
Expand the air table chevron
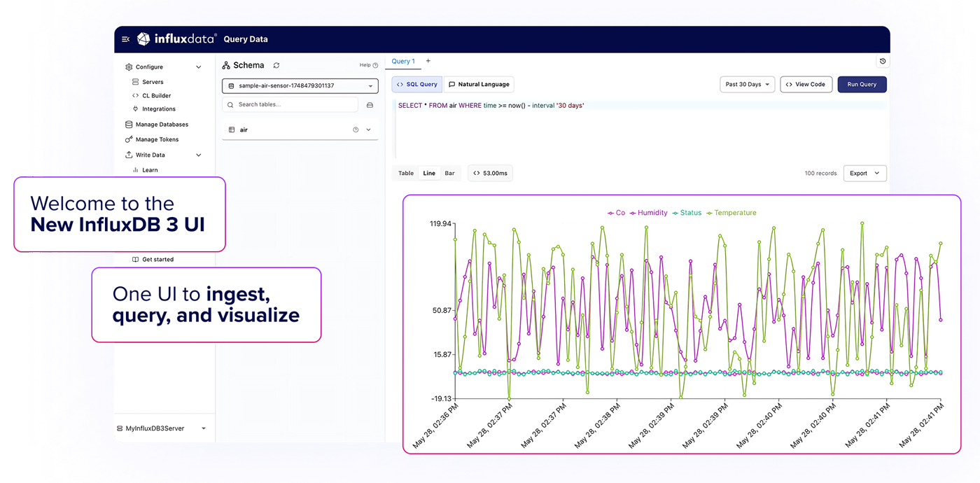[x=369, y=129]
